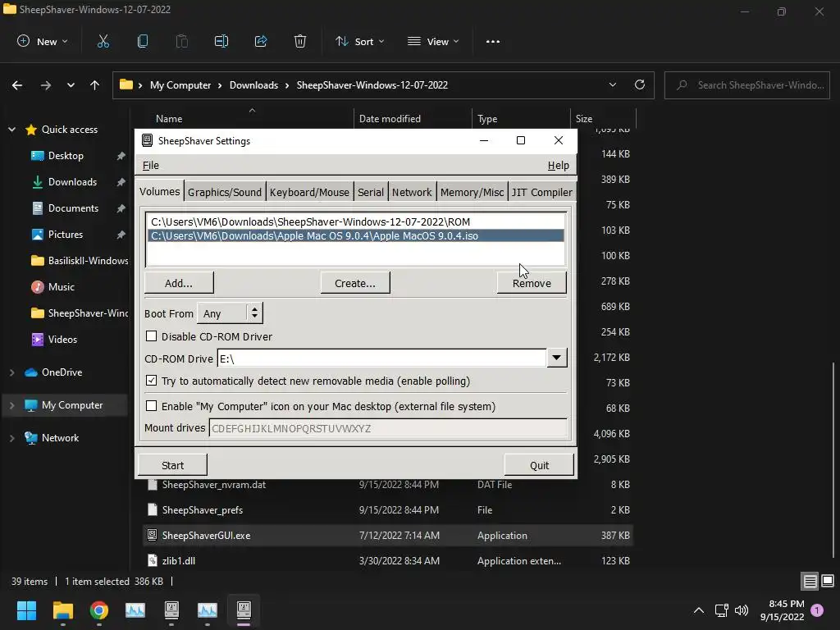The height and width of the screenshot is (630, 840).
Task: Click the Create... volume button
Action: coord(355,283)
